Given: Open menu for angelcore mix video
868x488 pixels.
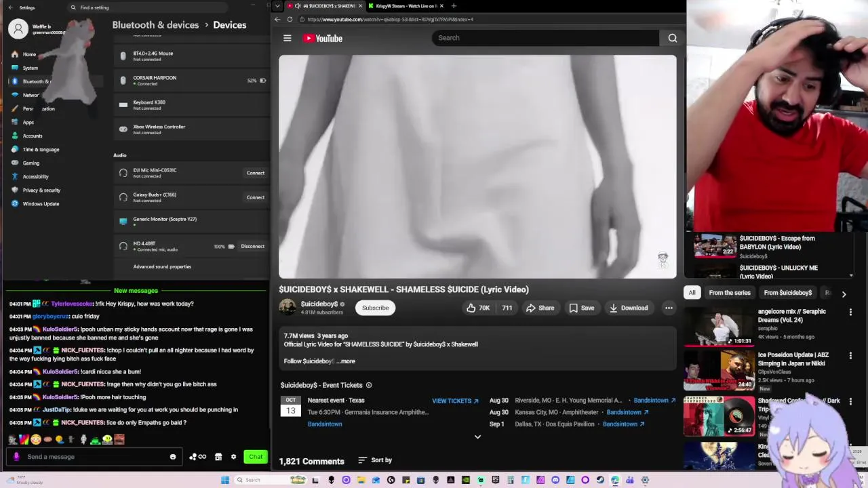Looking at the screenshot, I should click(850, 312).
